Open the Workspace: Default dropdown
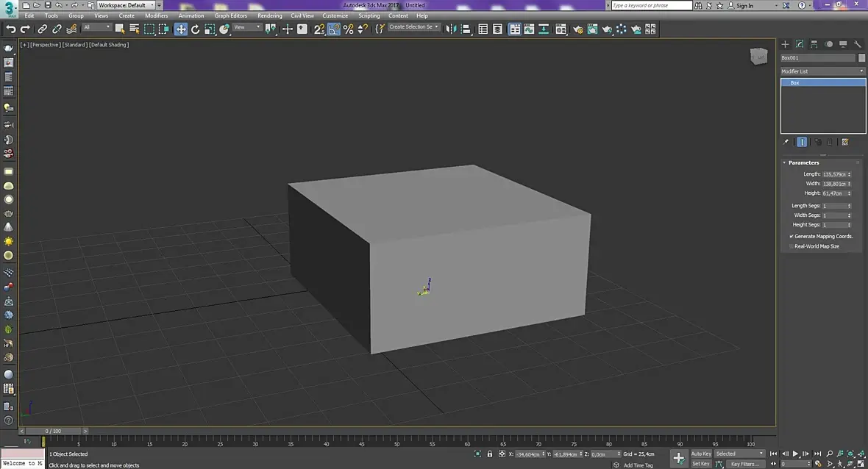The height and width of the screenshot is (469, 868). click(x=127, y=5)
